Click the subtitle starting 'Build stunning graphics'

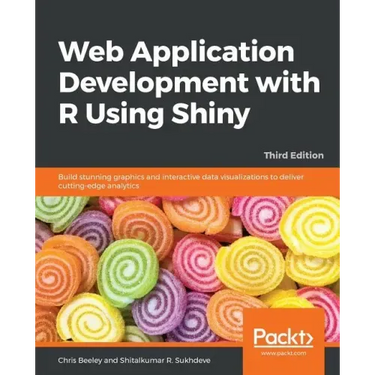[181, 181]
